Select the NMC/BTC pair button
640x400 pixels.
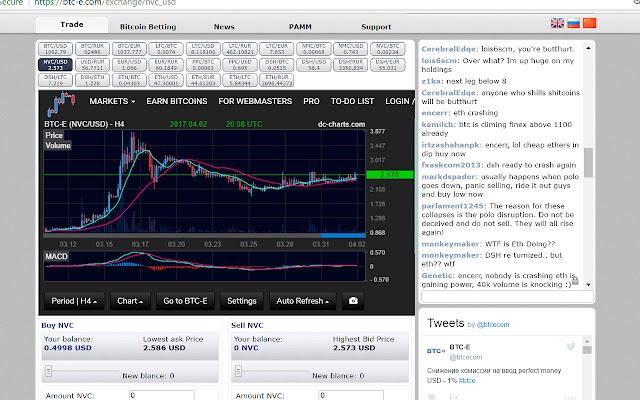(313, 49)
